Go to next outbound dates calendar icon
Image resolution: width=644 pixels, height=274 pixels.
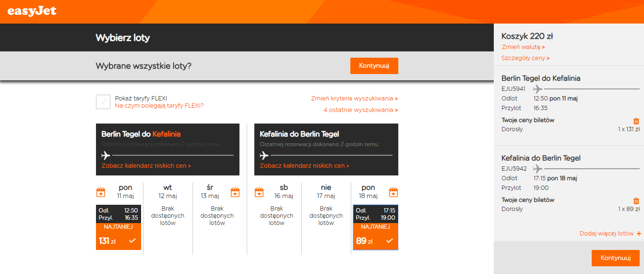[235, 192]
